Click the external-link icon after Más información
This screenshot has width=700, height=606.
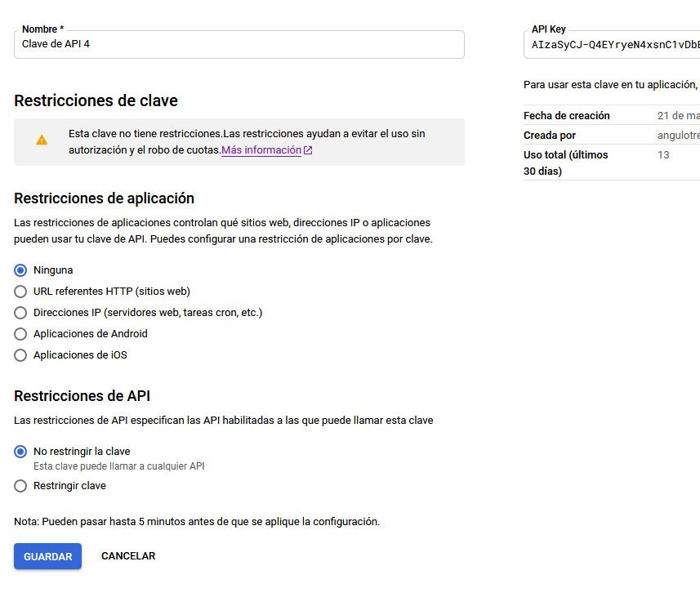pyautogui.click(x=308, y=150)
